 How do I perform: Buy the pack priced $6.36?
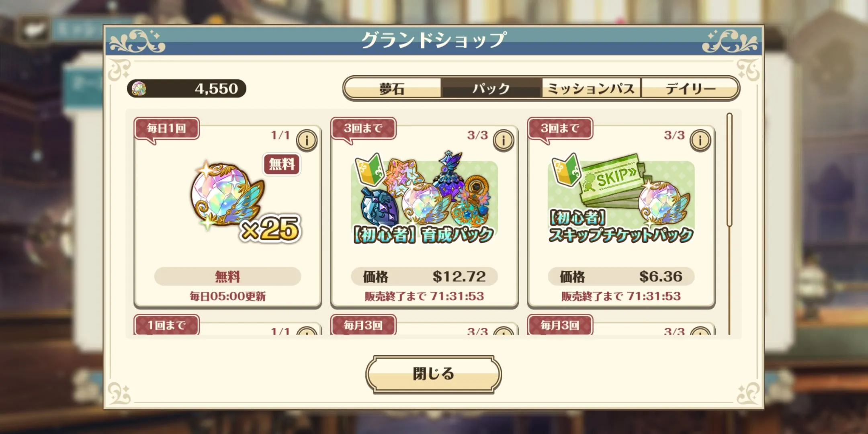[621, 276]
